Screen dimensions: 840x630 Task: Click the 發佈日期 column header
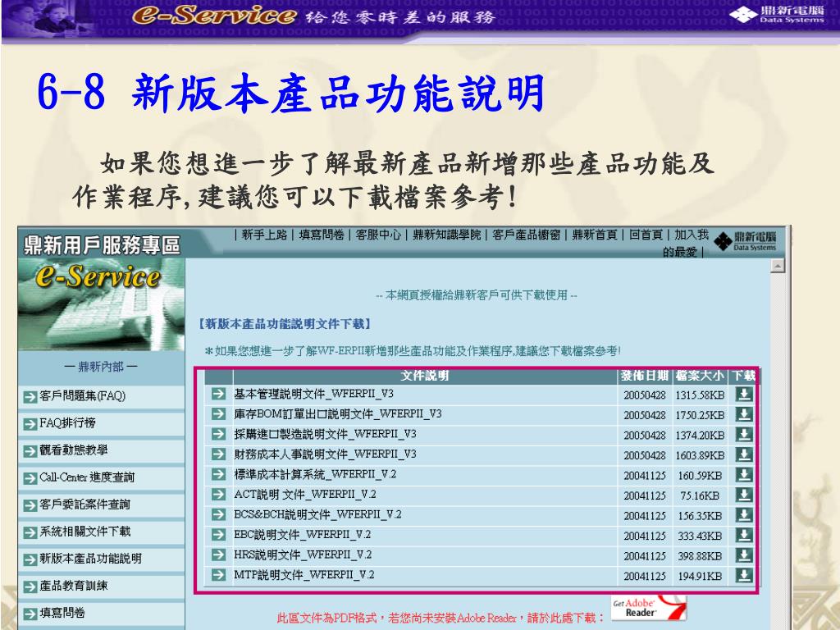click(x=645, y=376)
